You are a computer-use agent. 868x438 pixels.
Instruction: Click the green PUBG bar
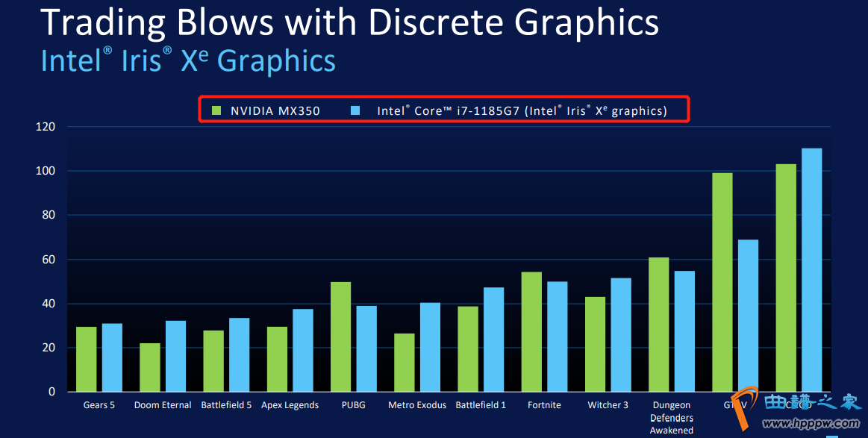(x=340, y=337)
